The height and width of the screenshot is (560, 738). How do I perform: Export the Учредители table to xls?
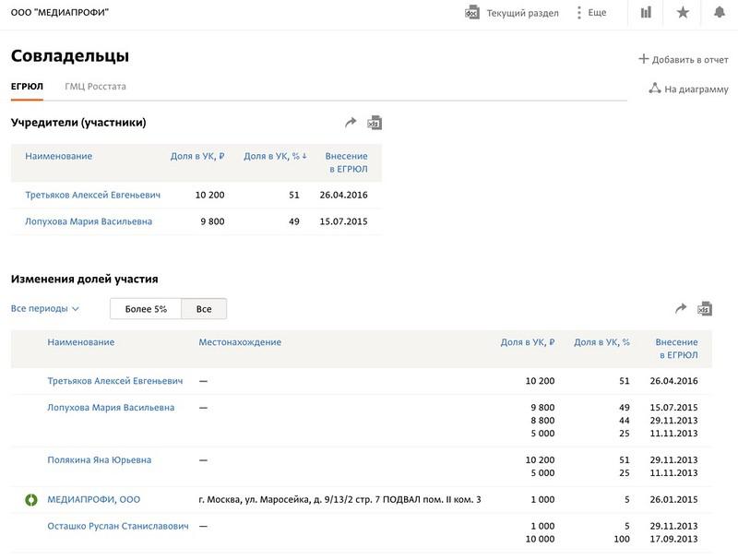tap(375, 123)
